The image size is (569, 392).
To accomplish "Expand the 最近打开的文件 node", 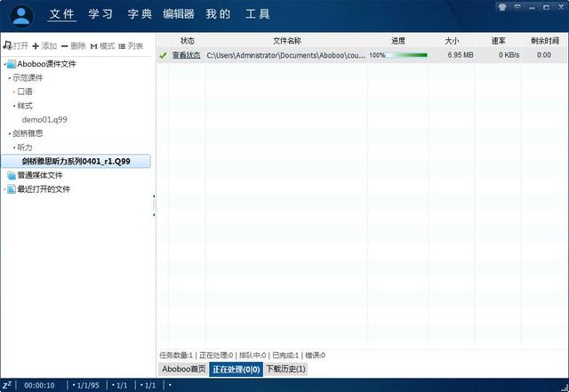I will click(x=4, y=189).
